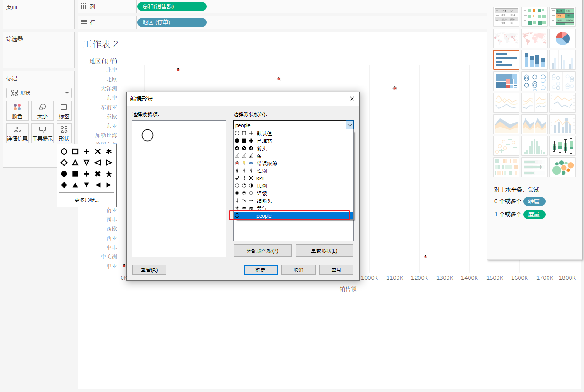Screen dimensions: 584x392
Task: Pick the open square shape in popup
Action: [x=75, y=151]
